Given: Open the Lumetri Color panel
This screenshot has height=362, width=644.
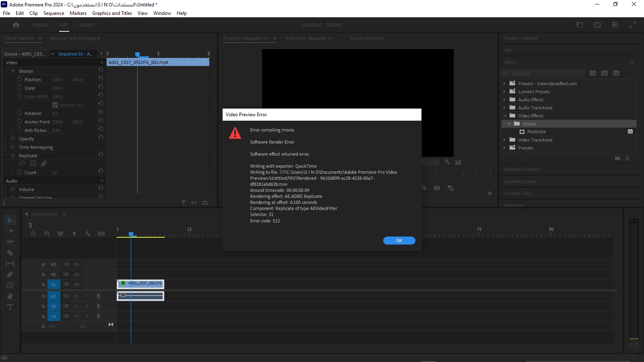Looking at the screenshot, I should (518, 193).
